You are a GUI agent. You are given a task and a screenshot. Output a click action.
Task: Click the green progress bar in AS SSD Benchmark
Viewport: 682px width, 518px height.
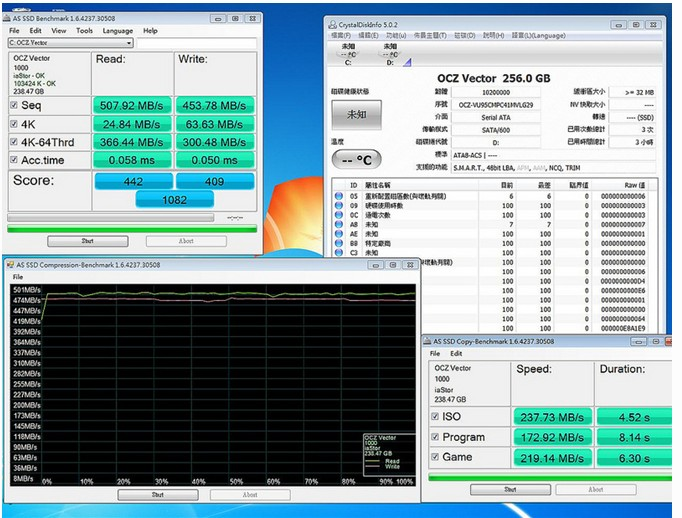click(x=132, y=229)
